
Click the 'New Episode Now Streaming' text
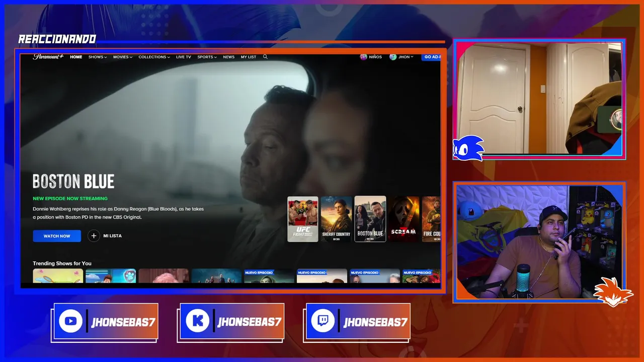pos(70,199)
